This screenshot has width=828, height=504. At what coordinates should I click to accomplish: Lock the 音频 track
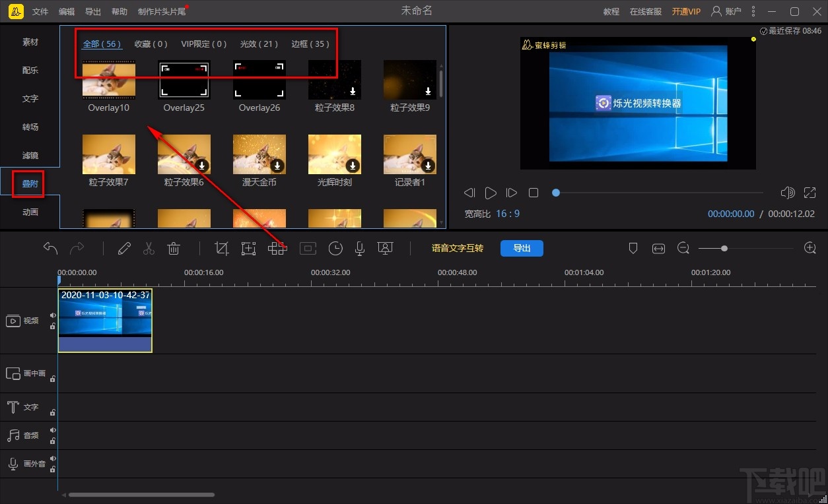53,441
